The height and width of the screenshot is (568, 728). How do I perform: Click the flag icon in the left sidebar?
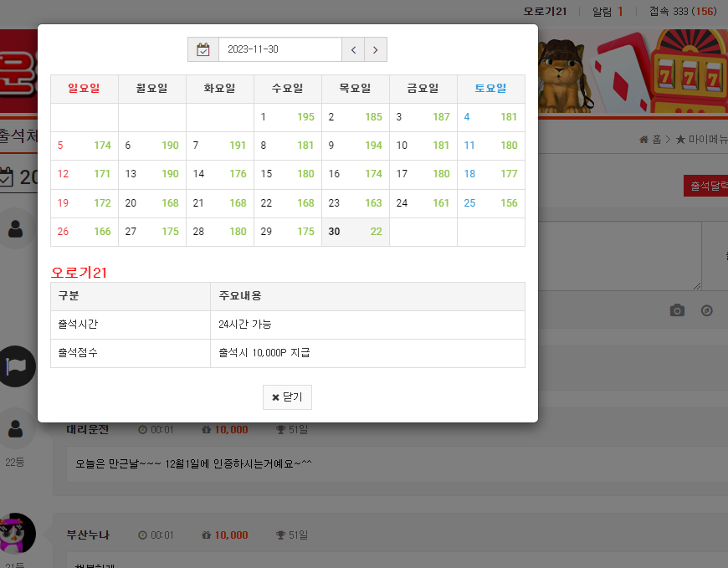(16, 366)
